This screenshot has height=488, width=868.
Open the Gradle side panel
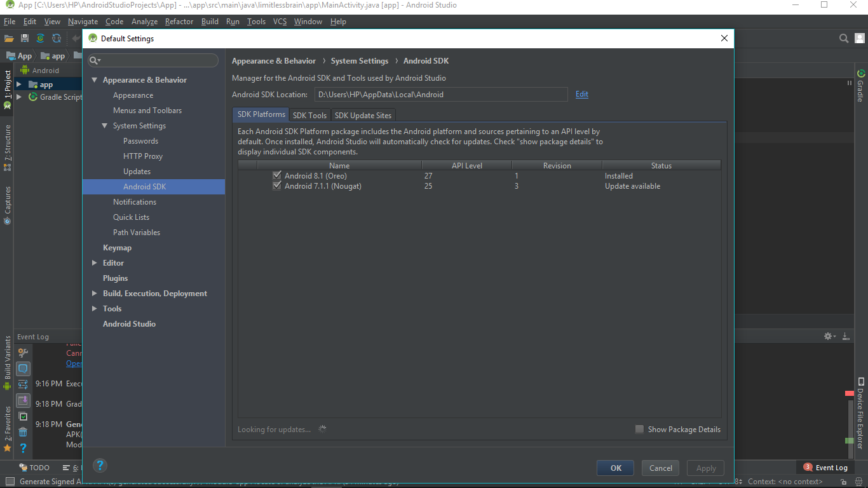pos(860,86)
